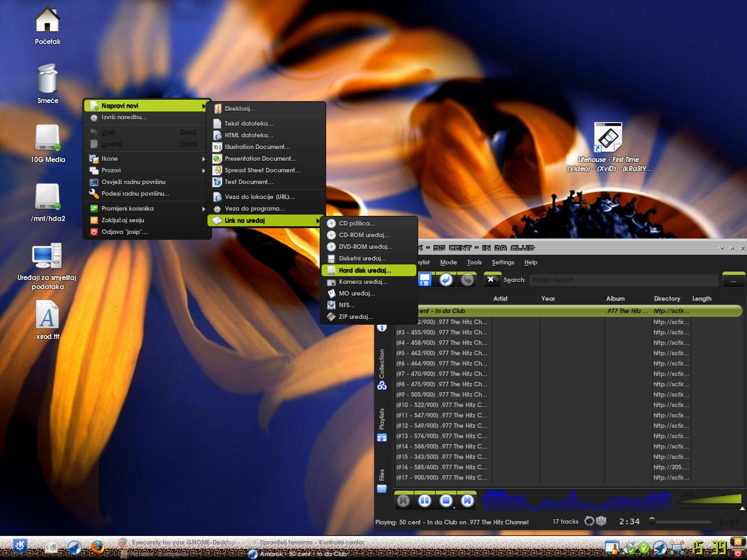
Task: Select Izvrši naredbu... from context menu
Action: [x=147, y=117]
